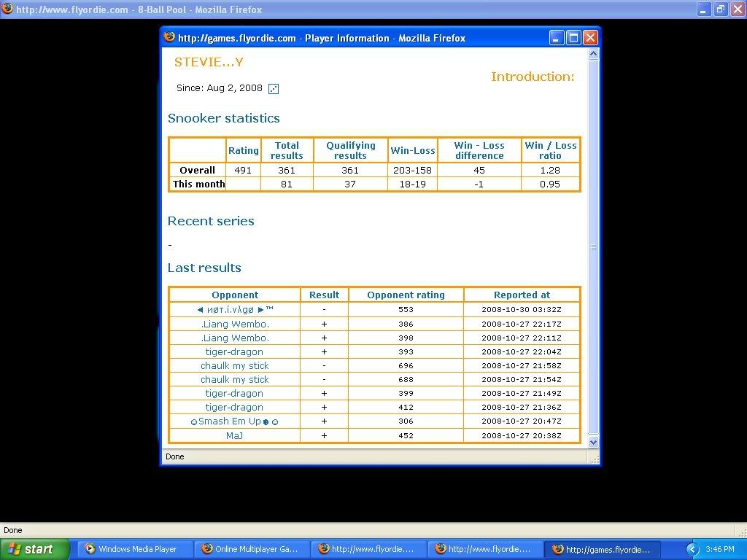Click the scrollbar down arrow in the popup
The height and width of the screenshot is (560, 747).
pyautogui.click(x=593, y=442)
